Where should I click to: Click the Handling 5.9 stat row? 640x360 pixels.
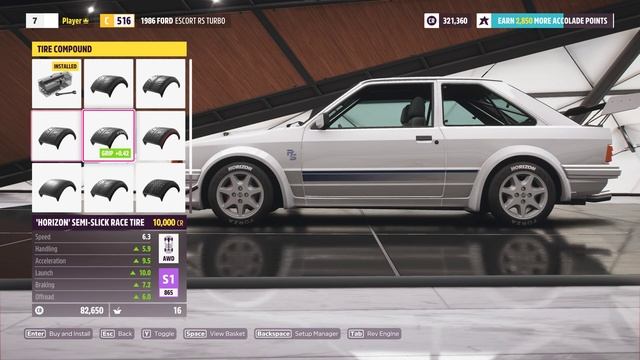[93, 249]
